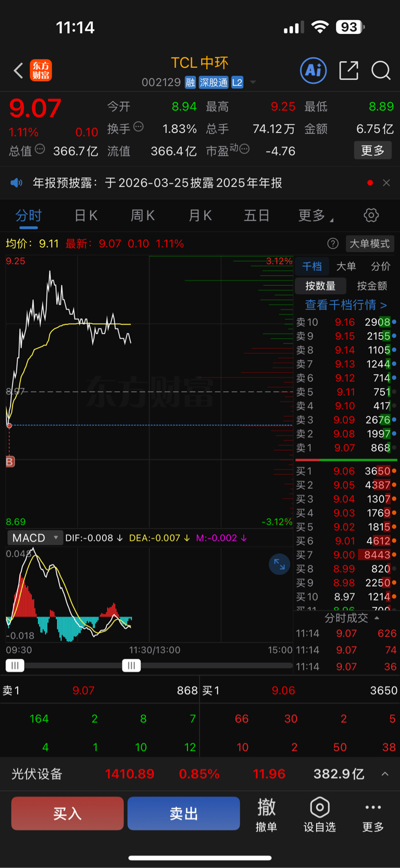Open the MACD indicator dropdown
Viewport: 400px width, 868px height.
(34, 537)
